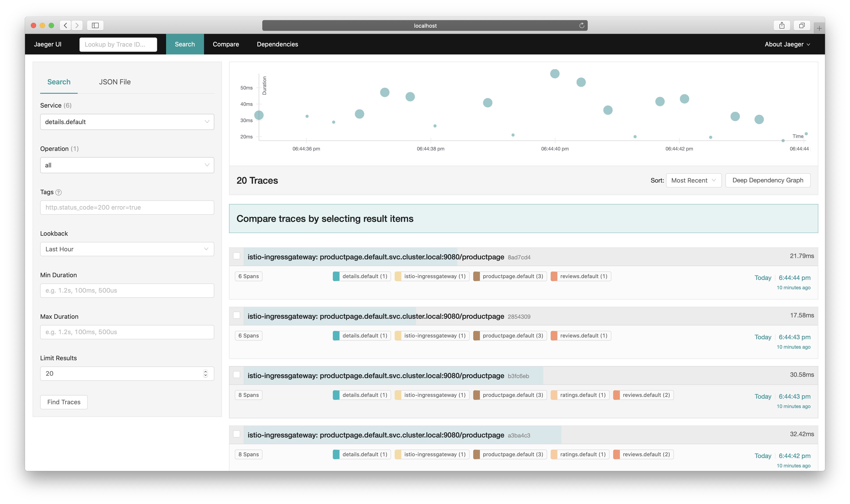Select checkbox for trace 8ad7cd4
Image resolution: width=850 pixels, height=504 pixels.
pos(237,256)
